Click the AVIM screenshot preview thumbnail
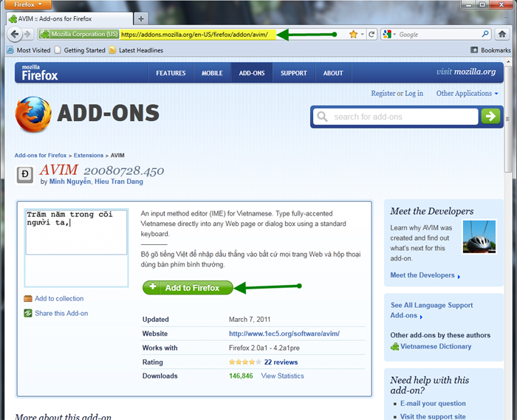The height and width of the screenshot is (420, 517). (76, 248)
